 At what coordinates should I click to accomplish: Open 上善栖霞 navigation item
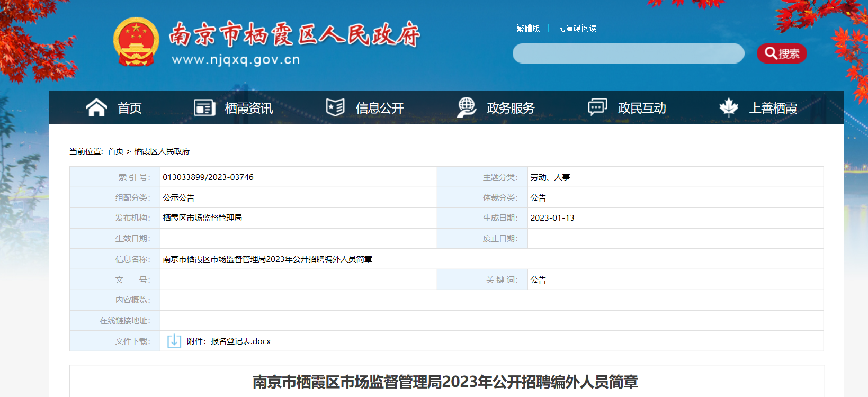[773, 108]
